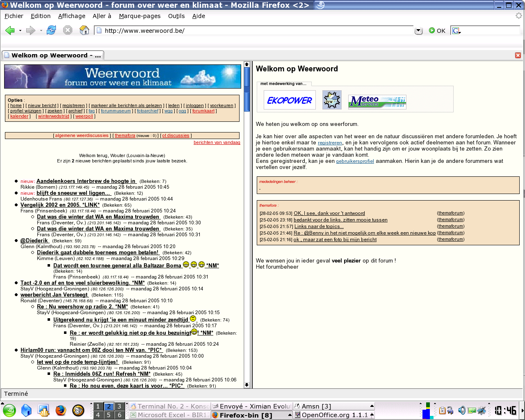The image size is (525, 420).
Task: Open 'OK, I see, dank voor 't antwoord' link
Action: (329, 213)
